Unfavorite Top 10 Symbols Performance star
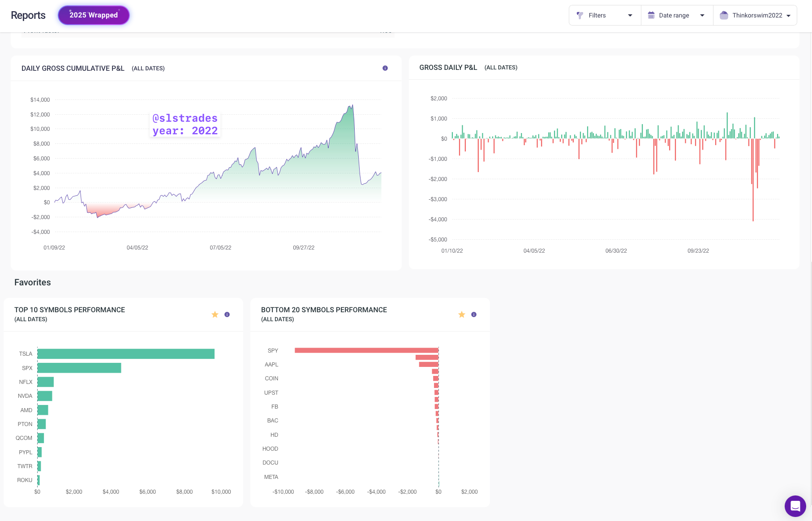Viewport: 812px width, 521px height. tap(215, 314)
